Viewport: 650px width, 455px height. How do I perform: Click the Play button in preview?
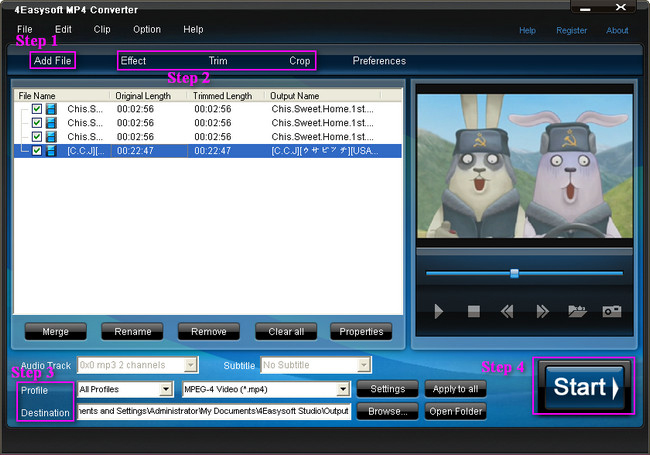(439, 311)
